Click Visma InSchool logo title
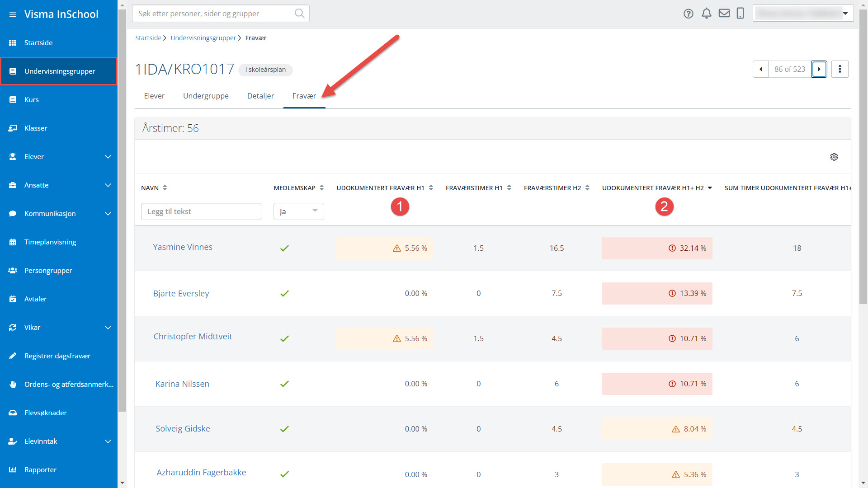This screenshot has height=488, width=868. coord(61,14)
